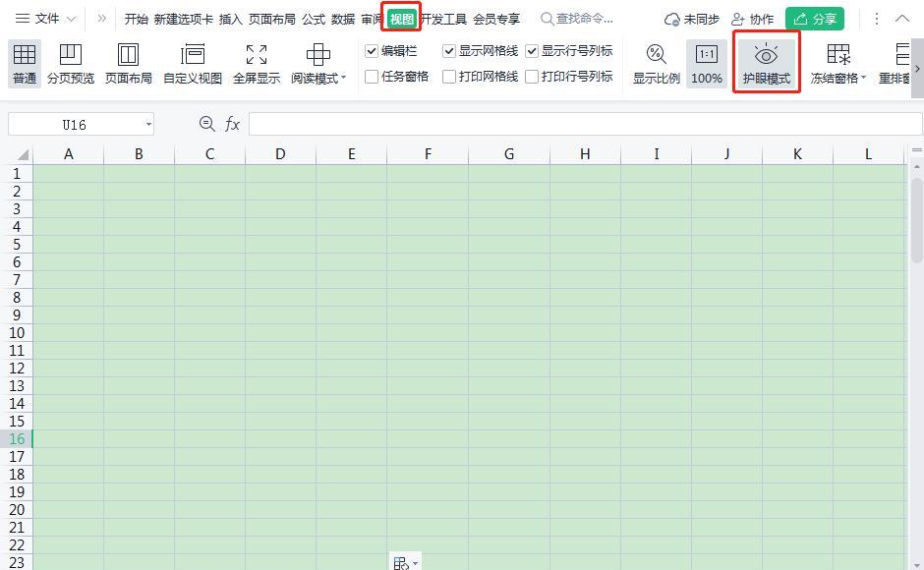Switch to 分页预览 page break preview
This screenshot has height=570, width=924.
click(x=71, y=64)
